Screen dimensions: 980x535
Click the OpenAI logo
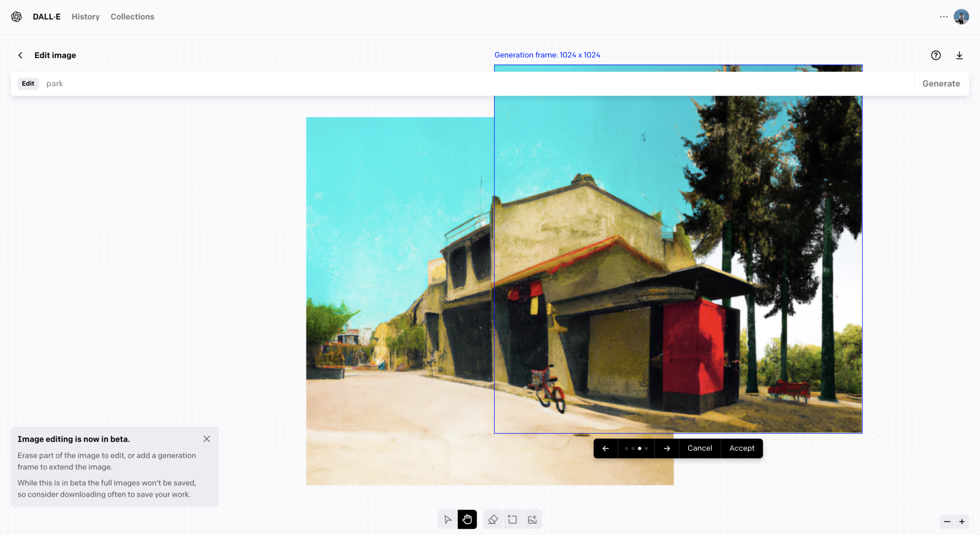[x=16, y=17]
